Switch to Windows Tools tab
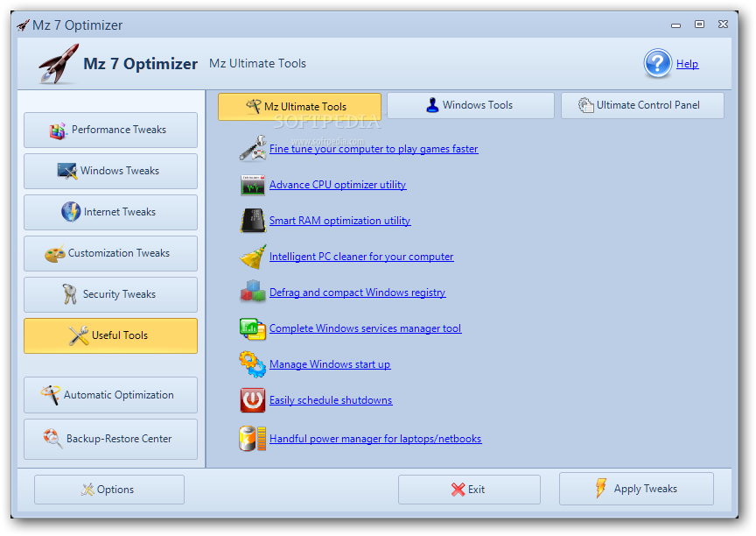756x536 pixels. click(x=471, y=105)
